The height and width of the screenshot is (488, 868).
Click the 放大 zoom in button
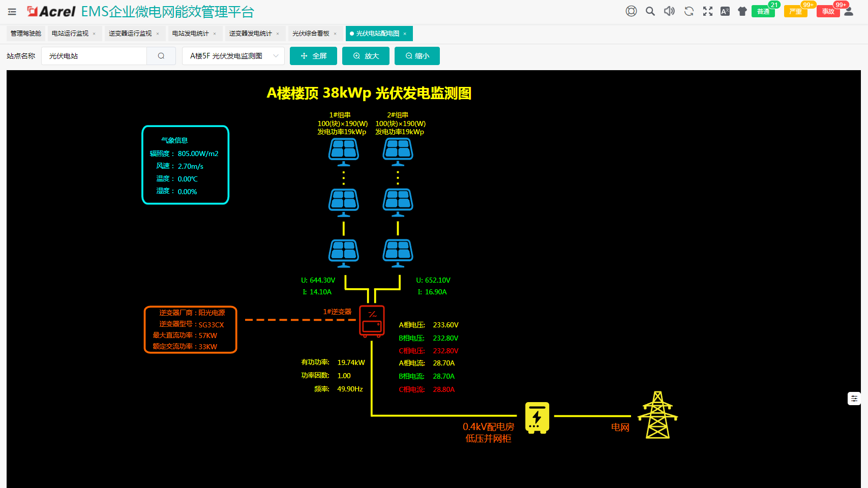(366, 56)
